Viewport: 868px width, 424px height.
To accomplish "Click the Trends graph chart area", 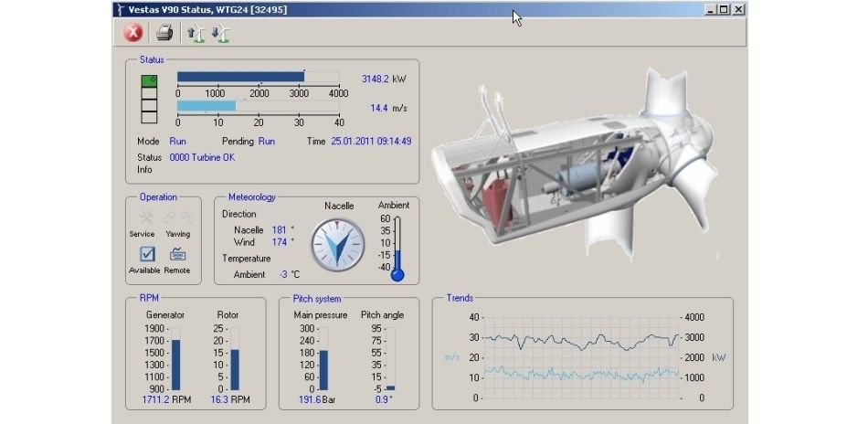I will 580,357.
